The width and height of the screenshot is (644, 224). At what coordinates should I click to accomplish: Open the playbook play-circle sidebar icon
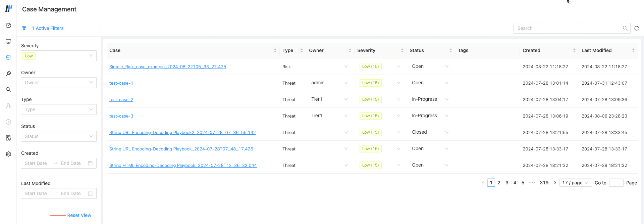pos(8,122)
